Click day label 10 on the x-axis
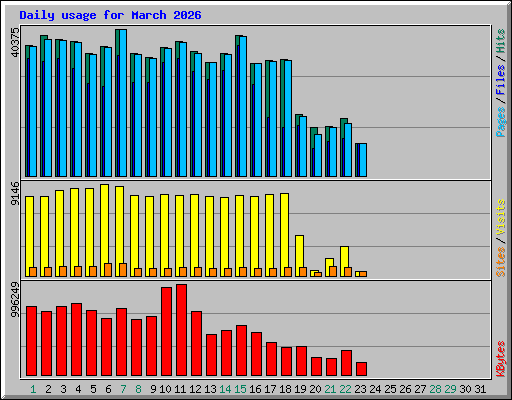Image resolution: width=512 pixels, height=400 pixels. click(x=165, y=389)
